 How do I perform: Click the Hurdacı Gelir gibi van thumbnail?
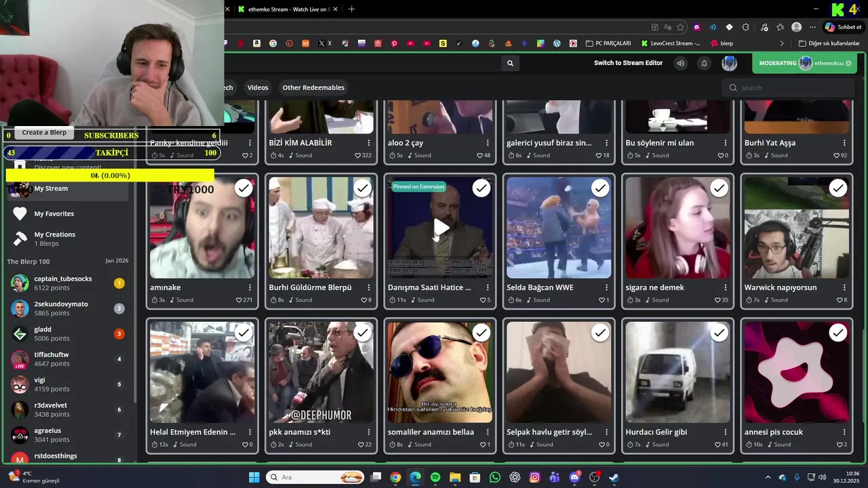(x=677, y=372)
